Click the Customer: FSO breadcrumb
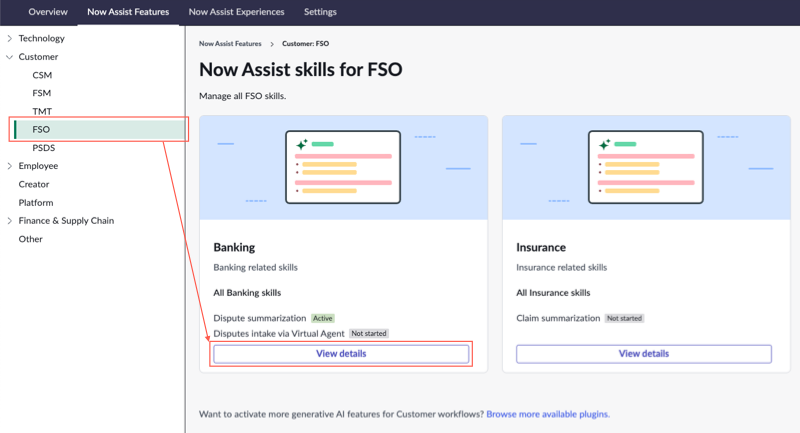This screenshot has width=800, height=433. 306,44
